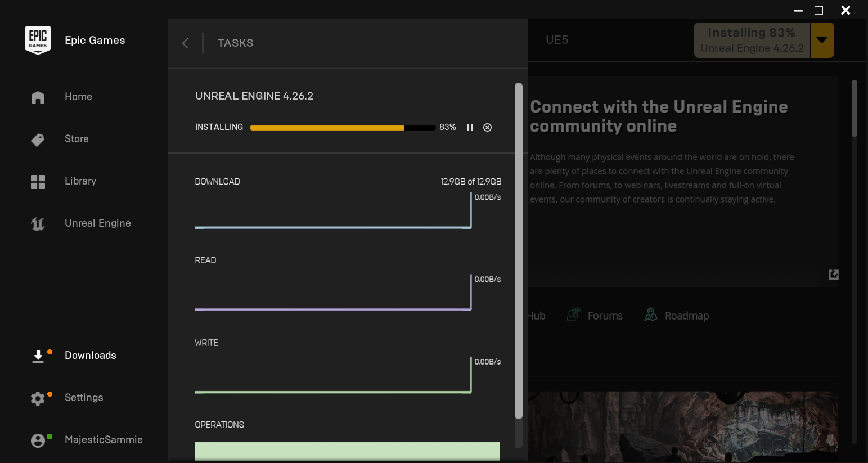Minimize the Epic Games Launcher window
This screenshot has width=868, height=463.
798,10
